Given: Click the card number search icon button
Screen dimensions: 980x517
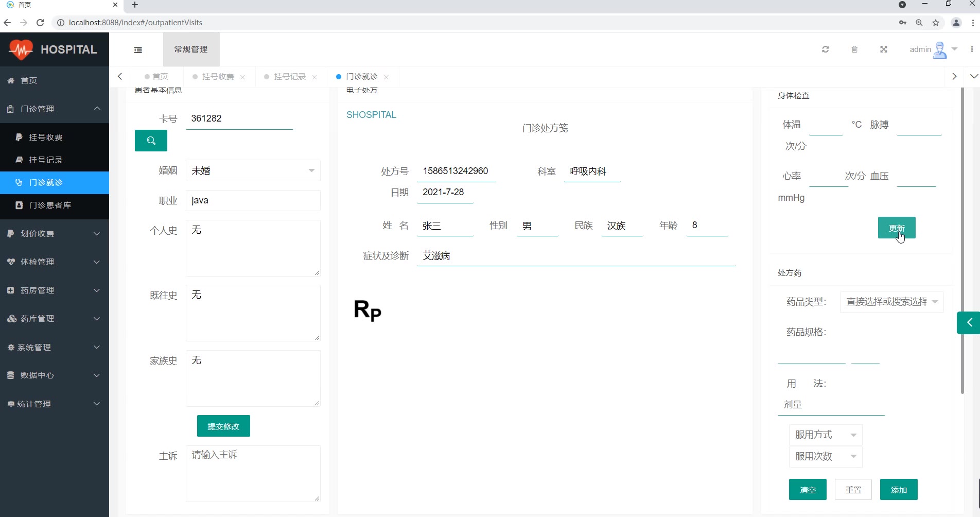Looking at the screenshot, I should 151,141.
